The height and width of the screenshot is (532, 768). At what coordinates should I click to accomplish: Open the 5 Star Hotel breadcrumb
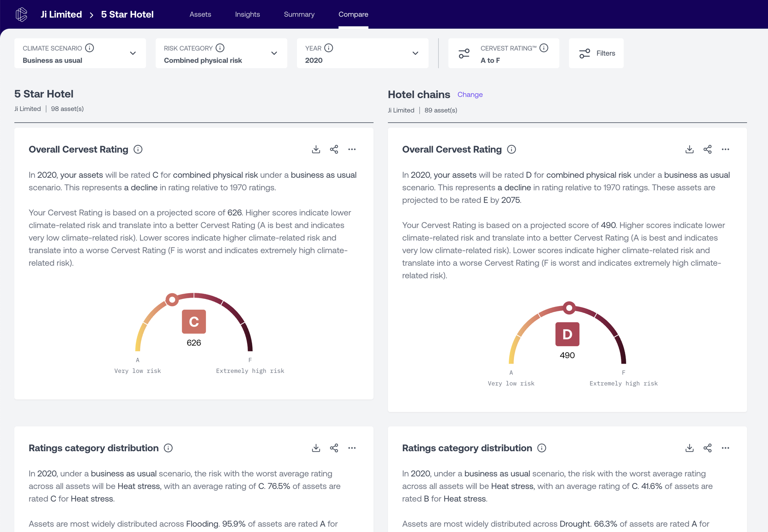[127, 14]
